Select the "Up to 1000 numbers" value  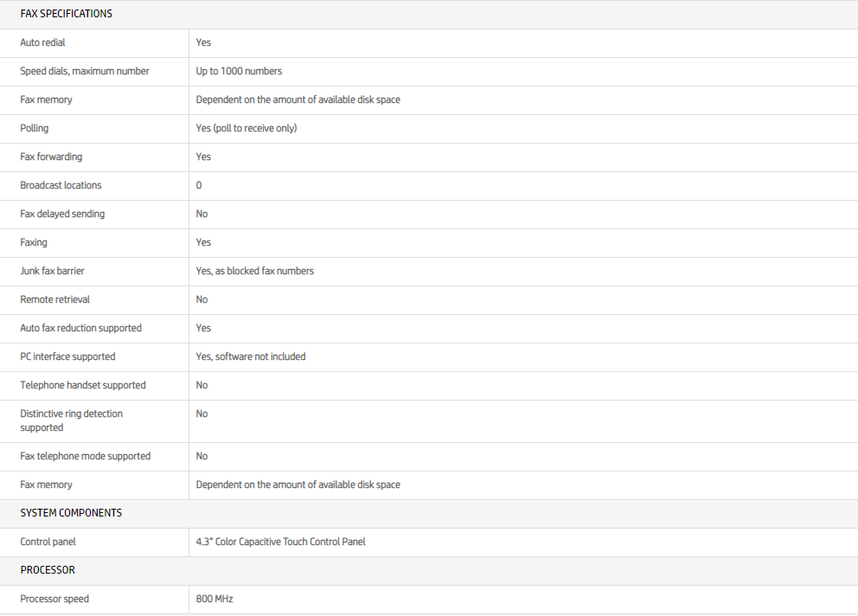[x=239, y=71]
